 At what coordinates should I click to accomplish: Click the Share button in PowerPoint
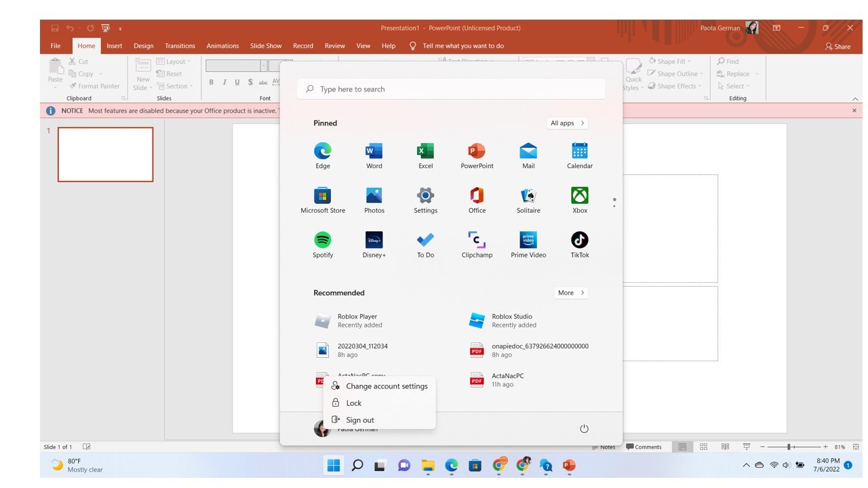pyautogui.click(x=837, y=46)
